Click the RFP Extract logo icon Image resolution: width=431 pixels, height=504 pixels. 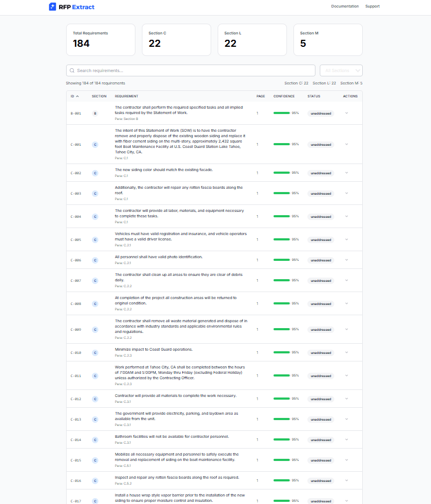[x=52, y=6]
